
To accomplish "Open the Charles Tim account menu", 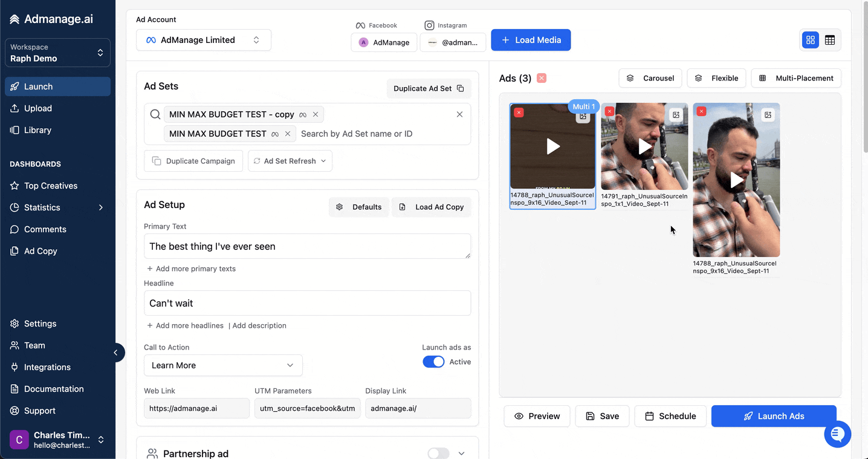I will click(x=57, y=440).
